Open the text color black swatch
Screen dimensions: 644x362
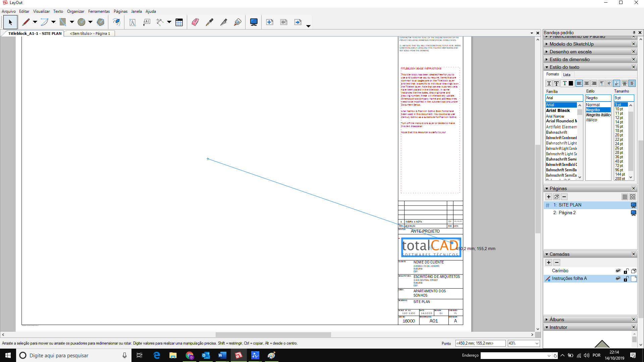[x=571, y=83]
